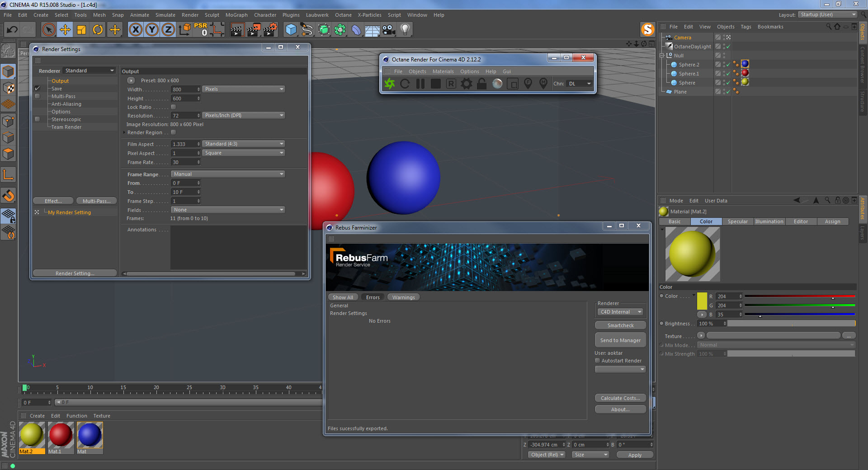Open Film Aspect Standard (4:3) dropdown
Viewport: 868px width, 470px height.
(x=244, y=144)
